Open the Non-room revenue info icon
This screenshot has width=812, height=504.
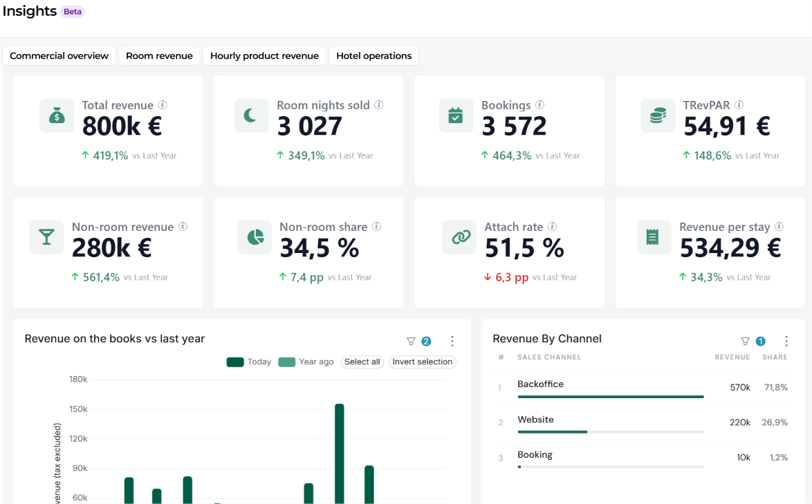click(x=183, y=227)
